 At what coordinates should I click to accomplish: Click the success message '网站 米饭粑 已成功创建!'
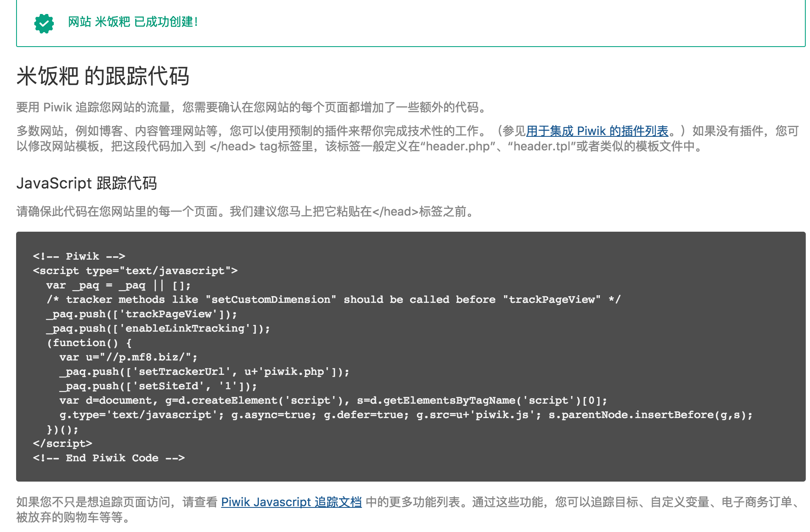[133, 22]
